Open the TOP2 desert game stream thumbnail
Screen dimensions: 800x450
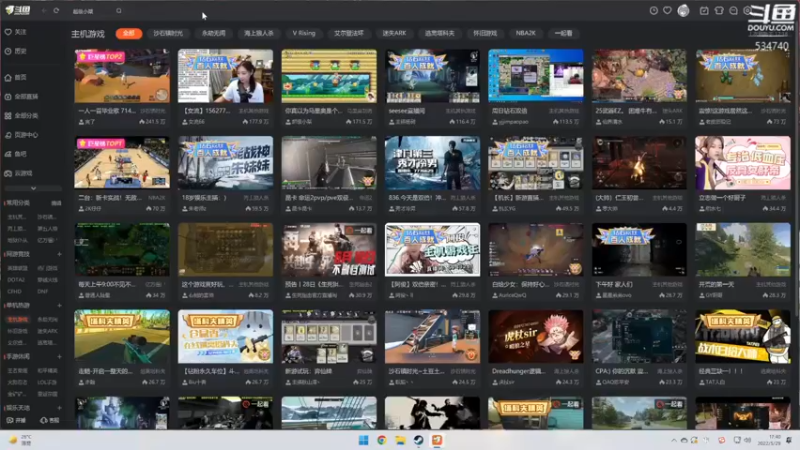122,76
